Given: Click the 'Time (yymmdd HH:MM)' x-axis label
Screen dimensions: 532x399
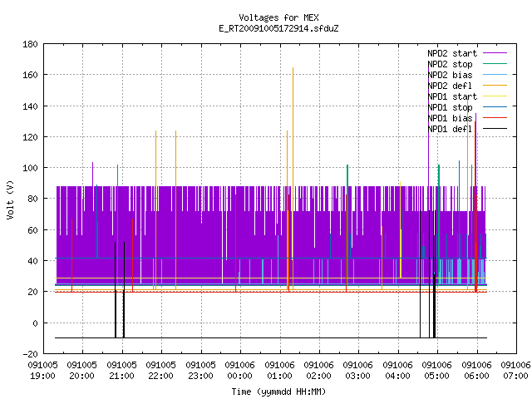Looking at the screenshot, I should (x=279, y=392).
